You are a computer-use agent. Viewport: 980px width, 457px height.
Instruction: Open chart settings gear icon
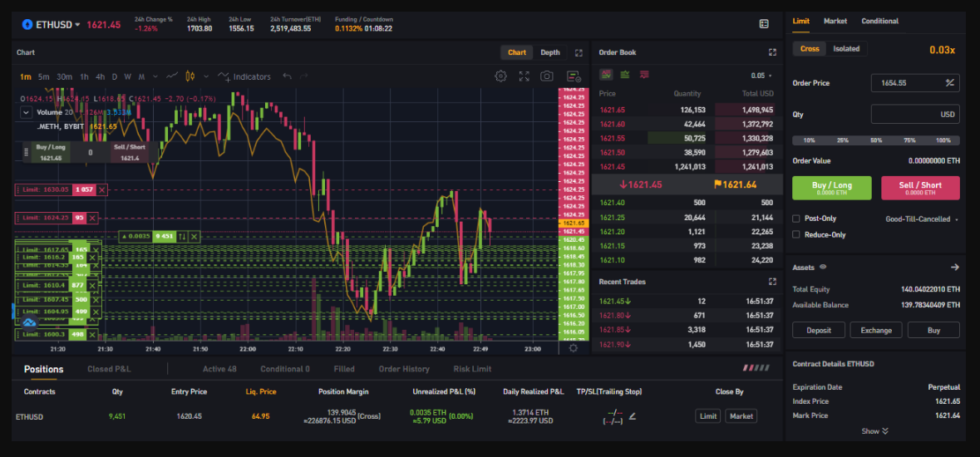coord(500,76)
